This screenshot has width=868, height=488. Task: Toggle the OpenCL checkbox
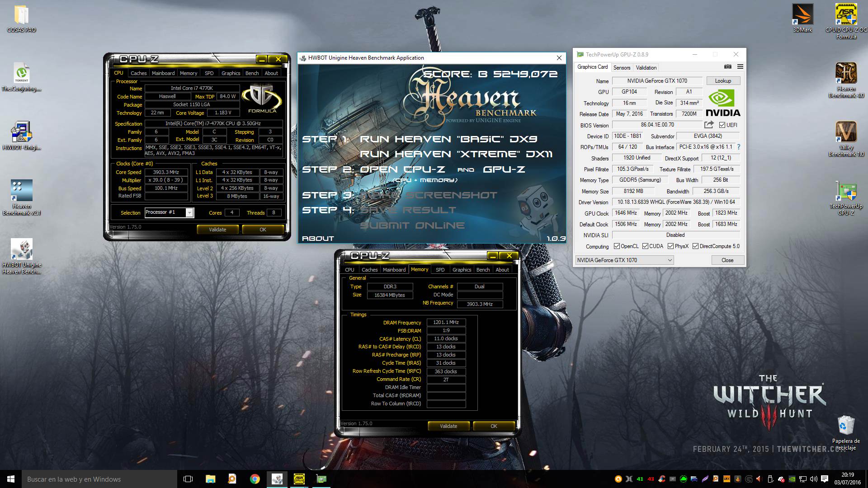[617, 246]
